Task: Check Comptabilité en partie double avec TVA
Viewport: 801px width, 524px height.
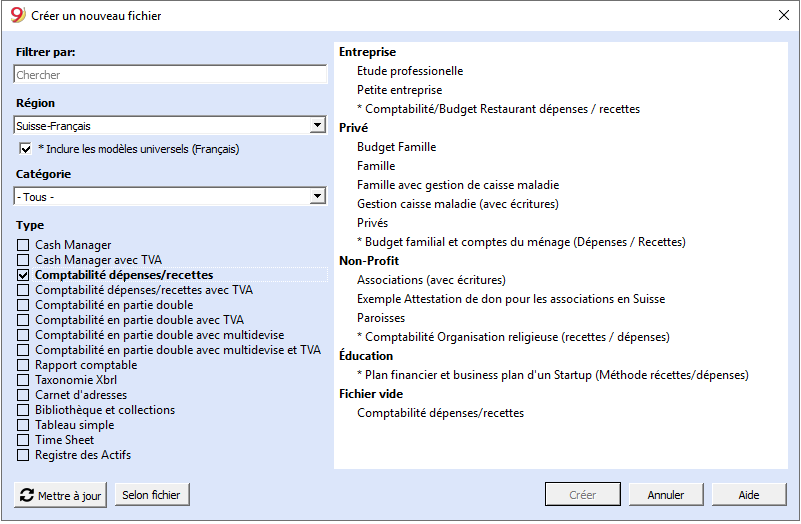Action: 23,320
